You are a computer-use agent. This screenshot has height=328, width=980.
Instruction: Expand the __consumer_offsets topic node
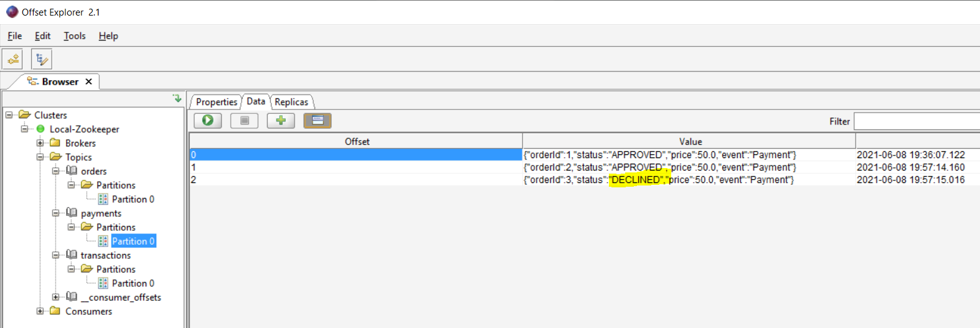click(x=56, y=297)
